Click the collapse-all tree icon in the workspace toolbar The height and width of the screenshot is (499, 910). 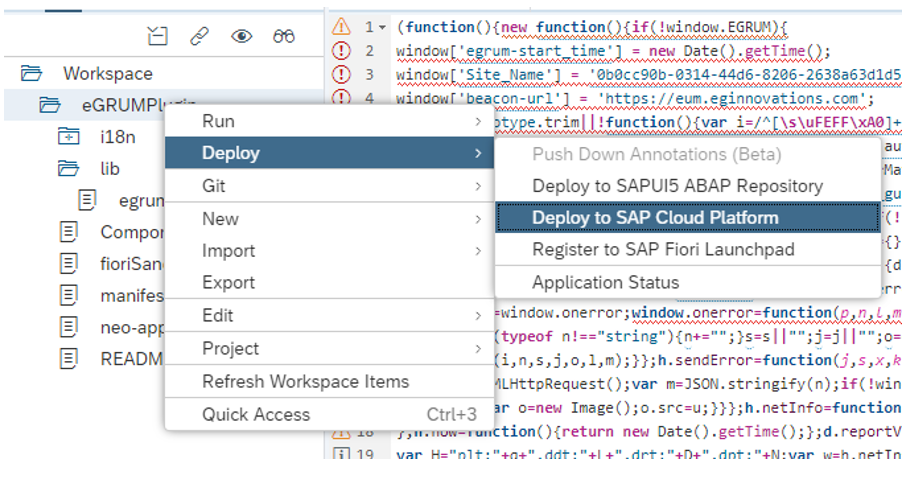[157, 37]
